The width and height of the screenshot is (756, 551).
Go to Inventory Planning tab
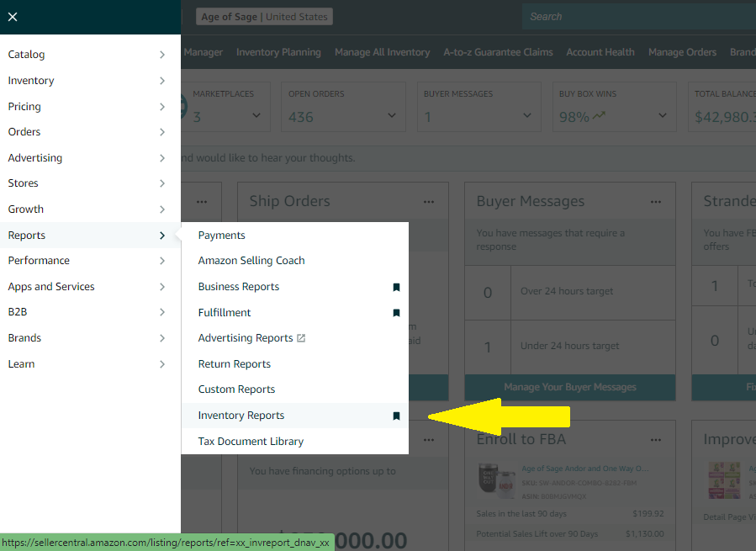click(x=278, y=52)
